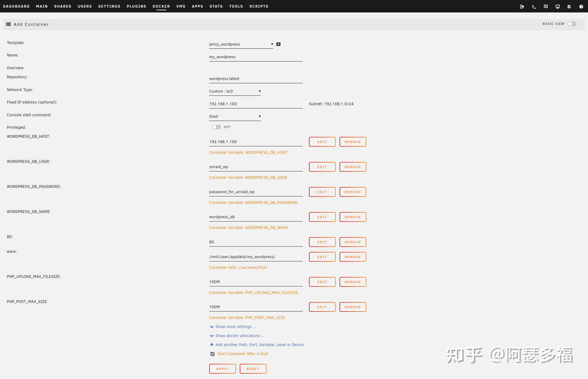The image size is (588, 379).
Task: Uncheck Start Container After Install checkbox
Action: pos(212,354)
